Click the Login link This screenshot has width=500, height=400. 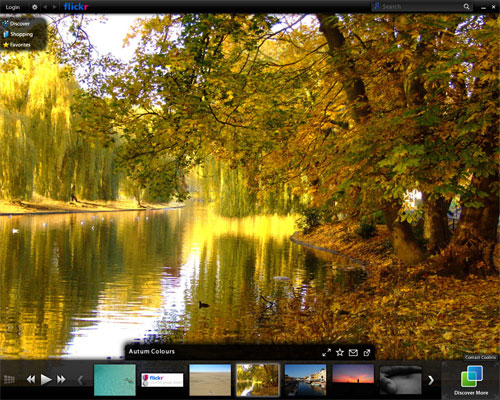click(13, 7)
